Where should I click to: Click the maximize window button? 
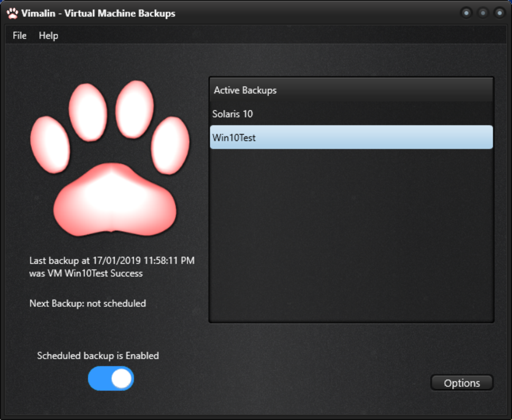click(483, 13)
